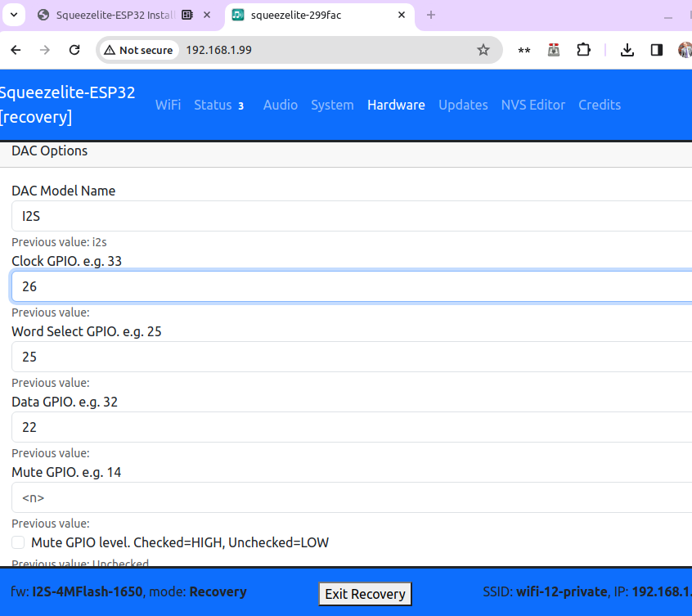Click the Mute GPIO input field
The height and width of the screenshot is (616, 692).
[x=352, y=497]
